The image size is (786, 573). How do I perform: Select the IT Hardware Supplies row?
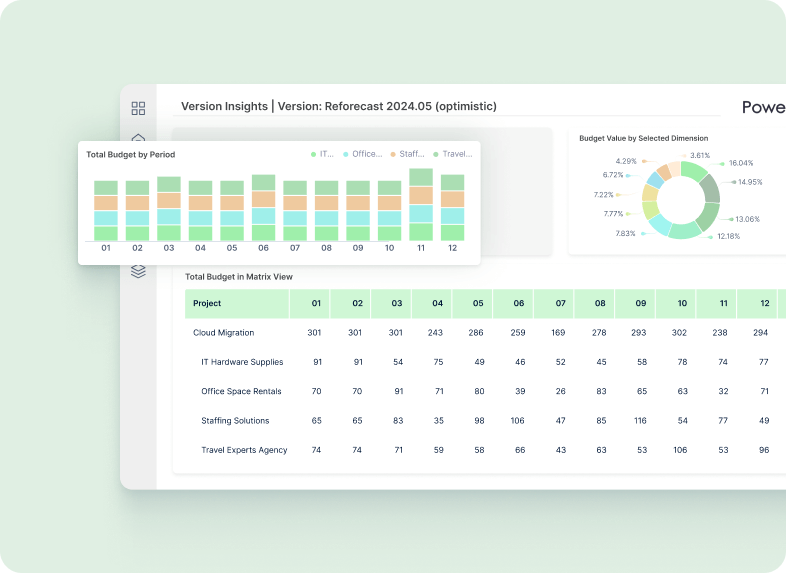(x=242, y=362)
